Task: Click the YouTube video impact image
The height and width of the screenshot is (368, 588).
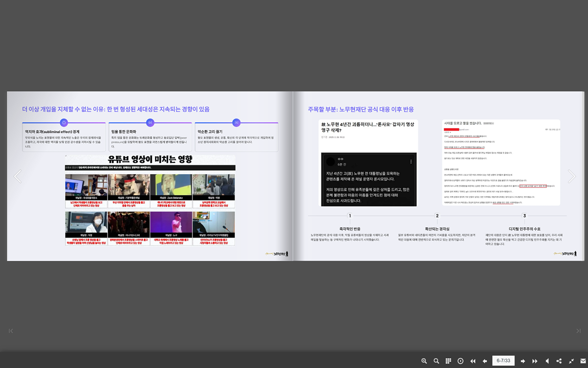Action: pos(150,200)
